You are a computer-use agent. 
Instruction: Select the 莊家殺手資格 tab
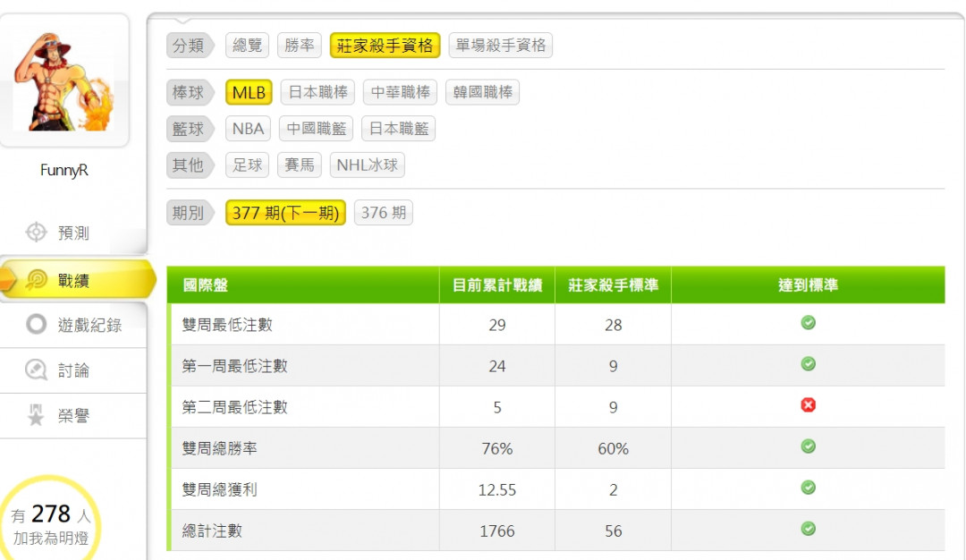(385, 46)
